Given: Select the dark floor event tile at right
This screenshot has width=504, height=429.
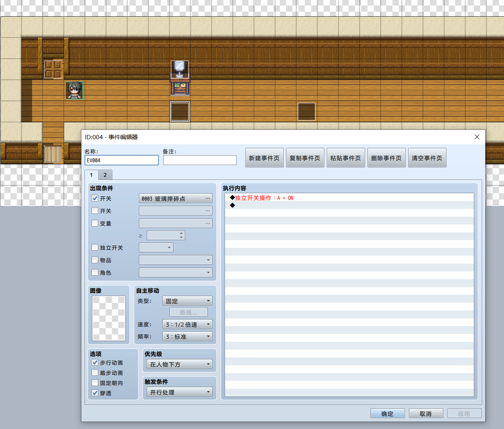Looking at the screenshot, I should click(306, 111).
